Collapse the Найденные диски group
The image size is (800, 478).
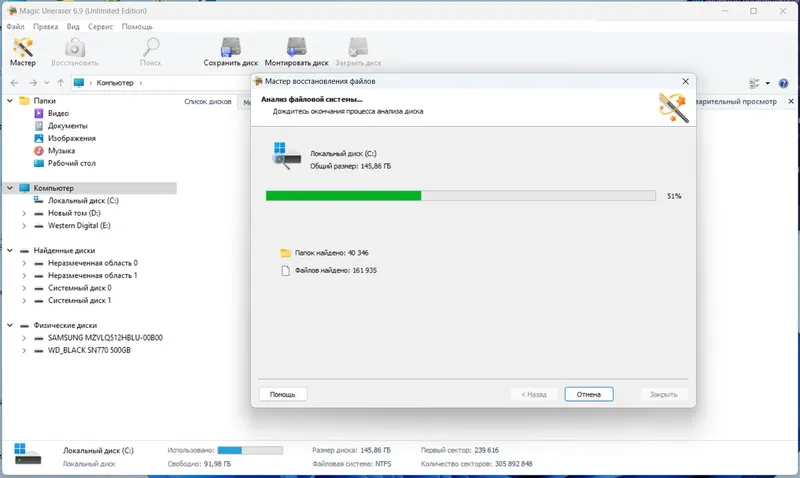click(10, 250)
